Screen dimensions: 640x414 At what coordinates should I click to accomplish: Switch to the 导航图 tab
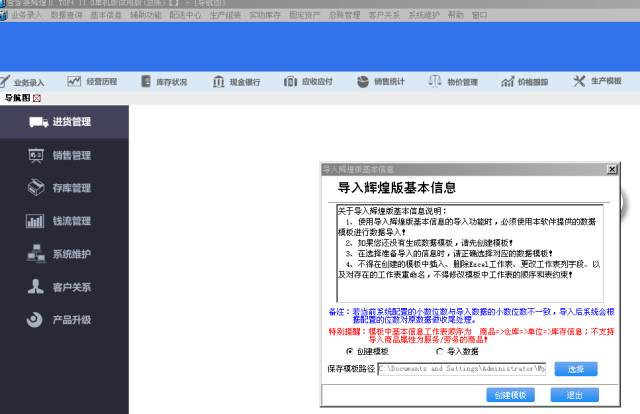17,98
